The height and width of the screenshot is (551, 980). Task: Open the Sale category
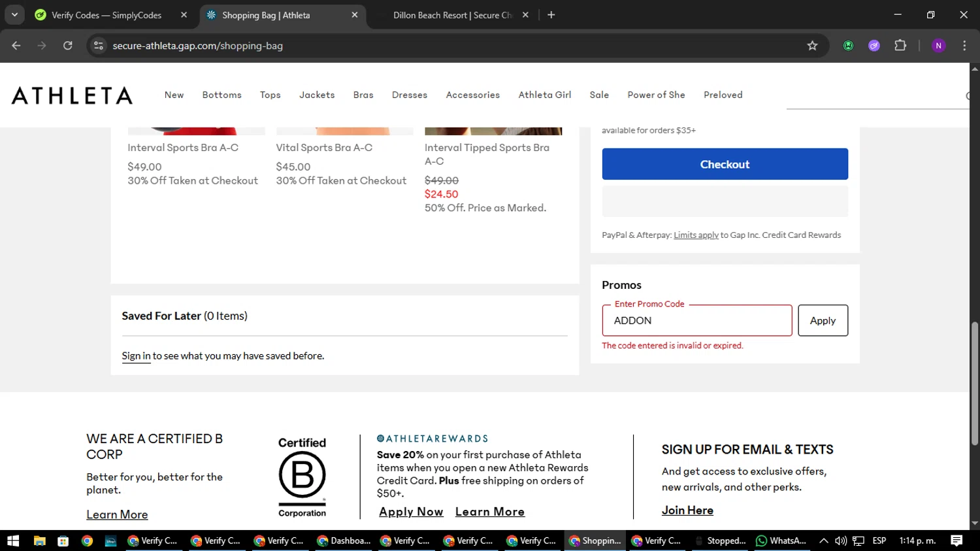click(599, 95)
